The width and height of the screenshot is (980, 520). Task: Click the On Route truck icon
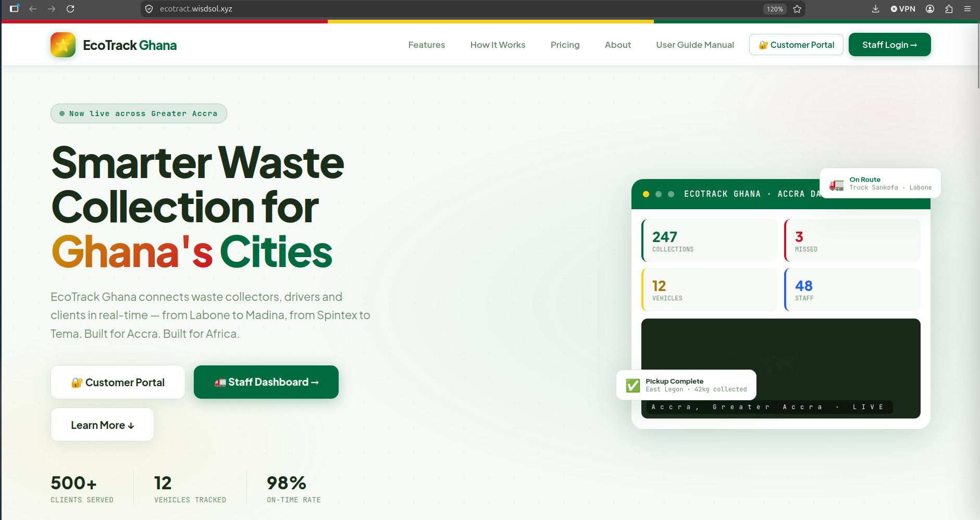click(837, 184)
